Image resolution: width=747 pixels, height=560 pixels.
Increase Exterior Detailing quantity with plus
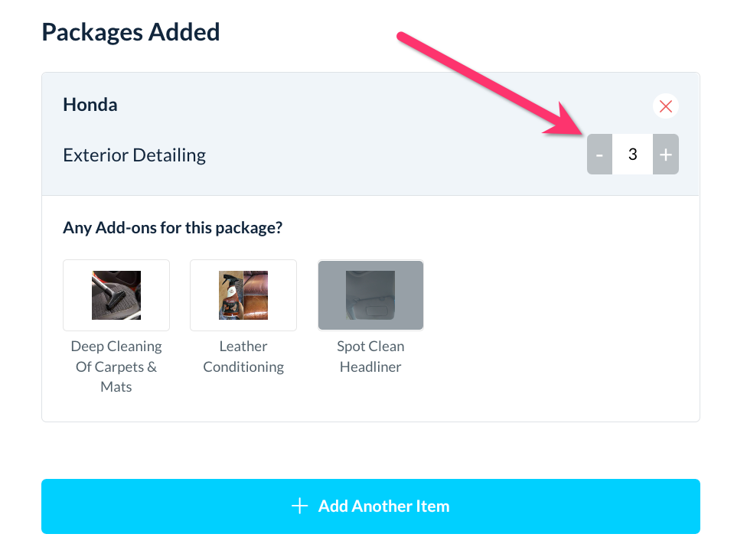[666, 155]
